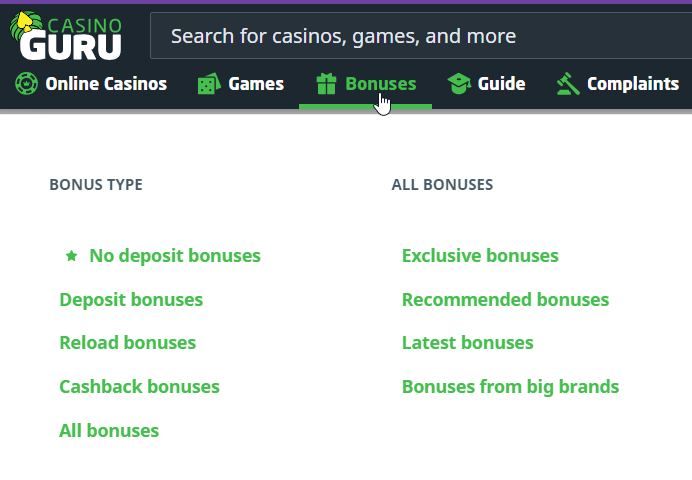692x480 pixels.
Task: Select the Bonuses menu tab
Action: pyautogui.click(x=380, y=84)
